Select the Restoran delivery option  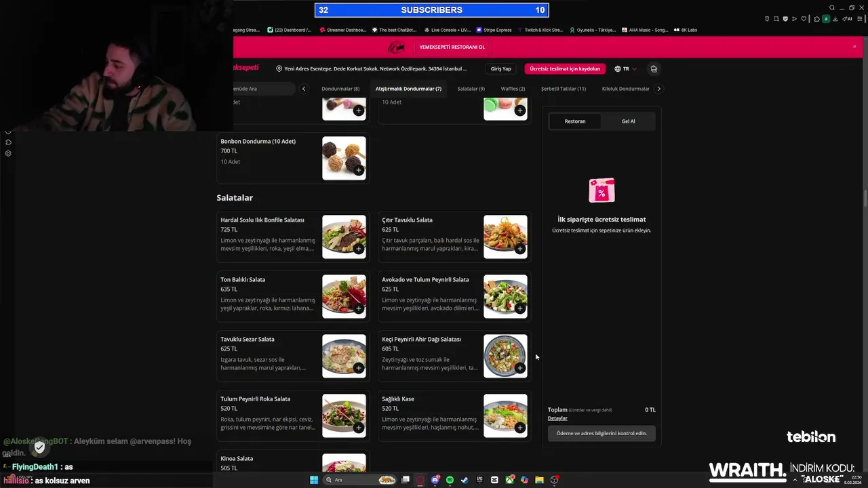pos(575,121)
